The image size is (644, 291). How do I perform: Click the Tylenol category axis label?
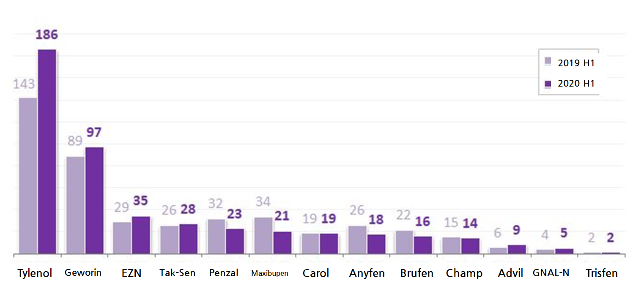[x=35, y=273]
